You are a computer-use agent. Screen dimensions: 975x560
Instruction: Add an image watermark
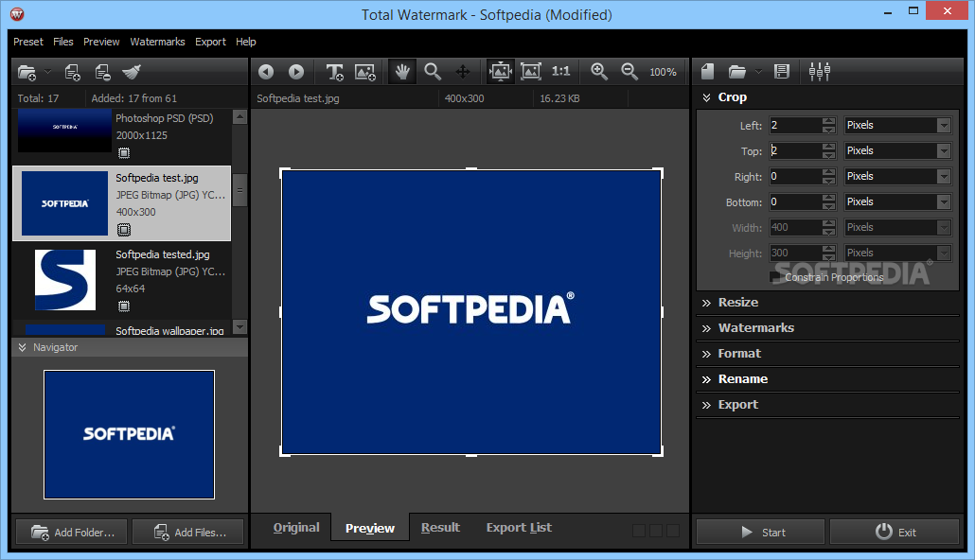click(x=365, y=72)
